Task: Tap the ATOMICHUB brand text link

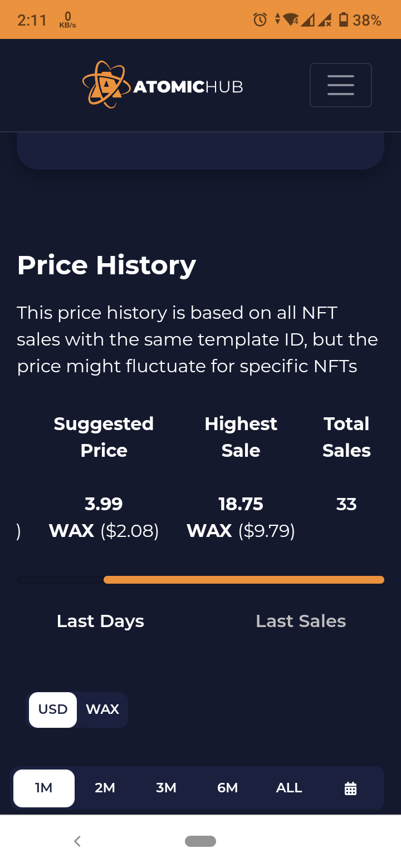Action: point(188,87)
